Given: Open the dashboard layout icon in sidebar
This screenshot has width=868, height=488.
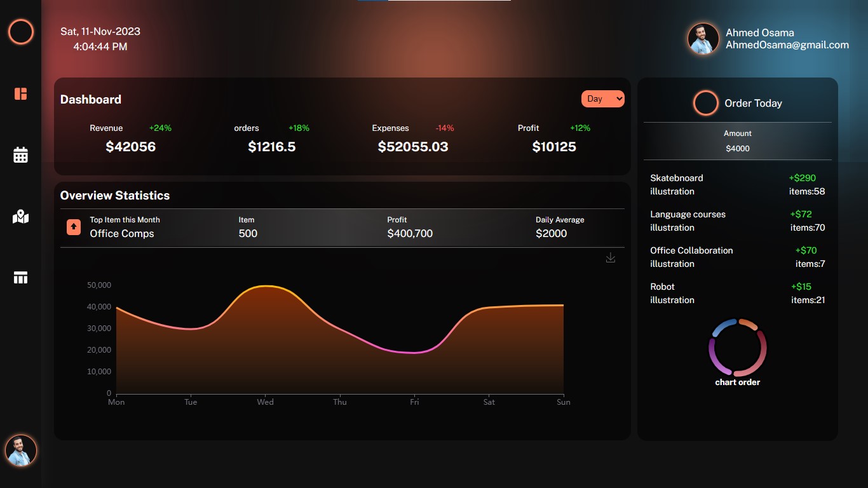Looking at the screenshot, I should pyautogui.click(x=21, y=94).
